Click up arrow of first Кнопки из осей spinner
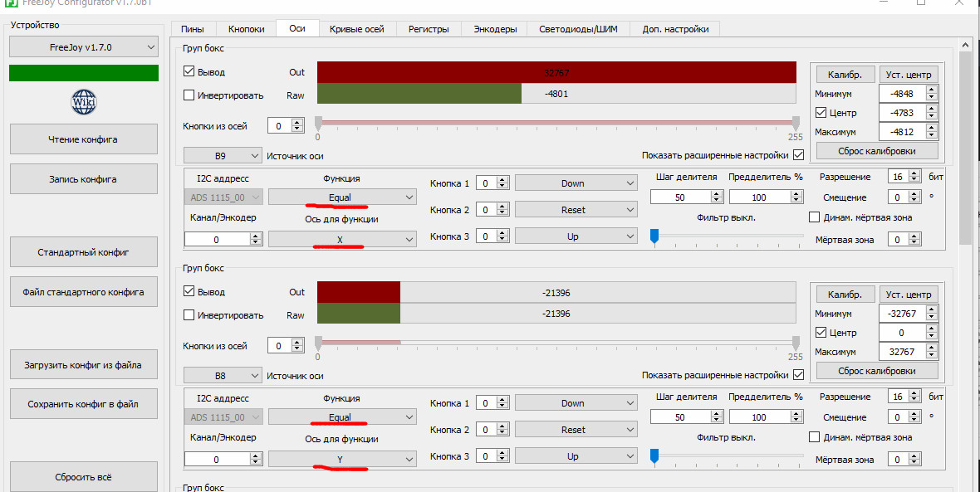The image size is (980, 492). pyautogui.click(x=297, y=122)
